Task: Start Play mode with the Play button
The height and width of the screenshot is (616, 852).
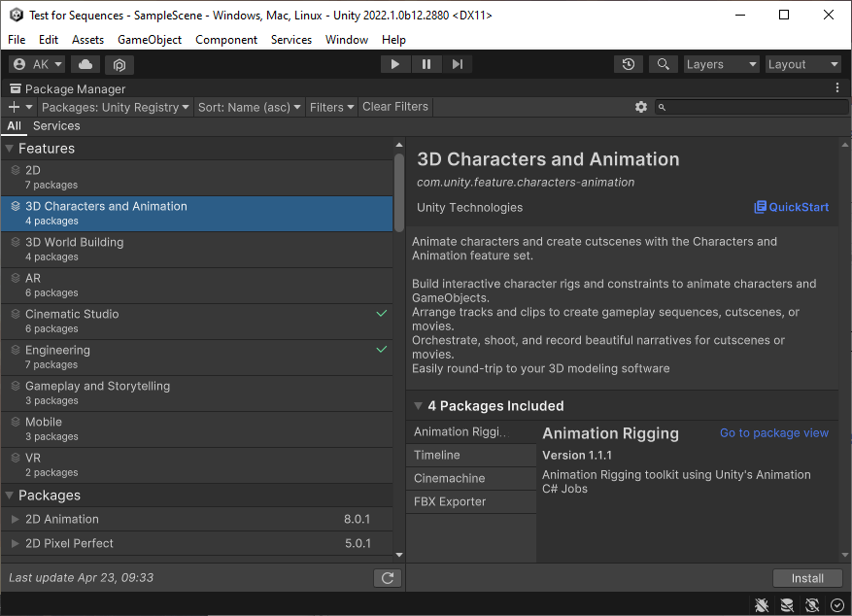Action: (x=395, y=65)
